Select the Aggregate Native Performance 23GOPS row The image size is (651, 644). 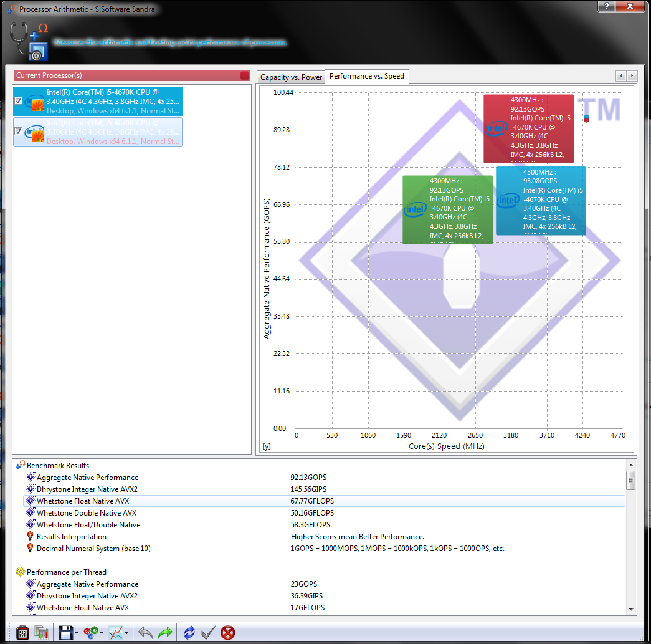click(324, 584)
